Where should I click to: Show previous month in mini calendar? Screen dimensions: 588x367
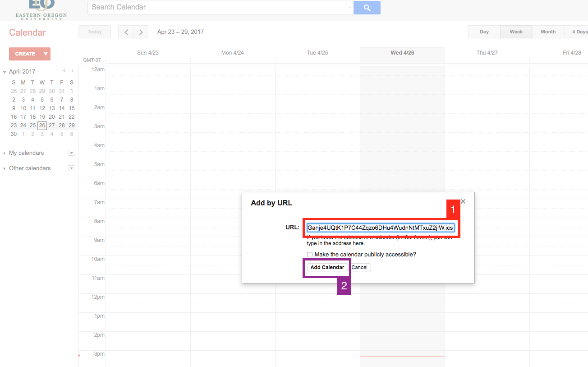[x=64, y=71]
